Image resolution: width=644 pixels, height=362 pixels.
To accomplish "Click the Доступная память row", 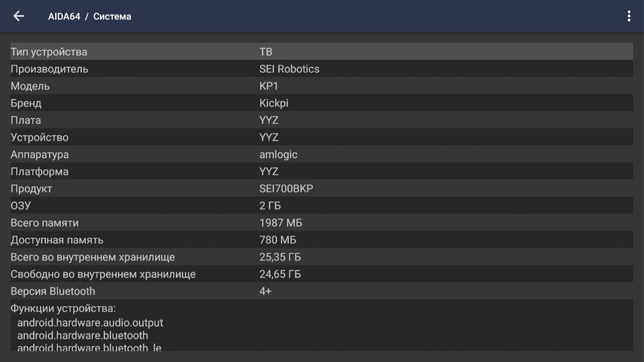I will coord(321,239).
